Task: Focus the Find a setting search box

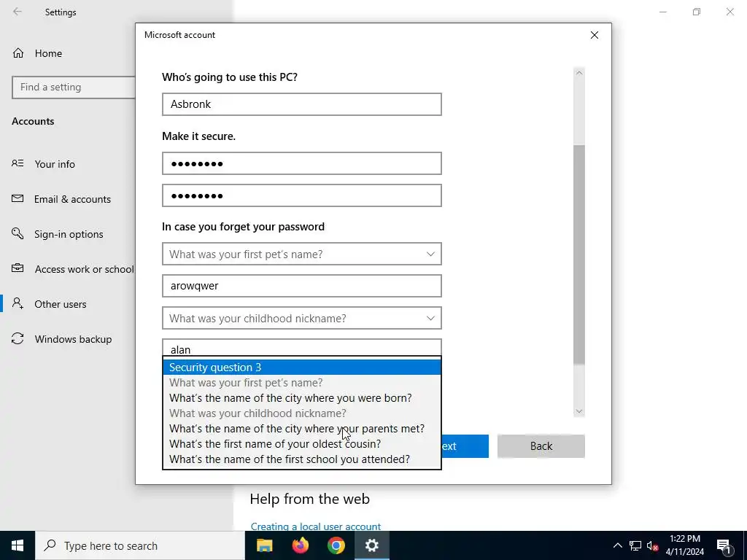Action: [74, 87]
